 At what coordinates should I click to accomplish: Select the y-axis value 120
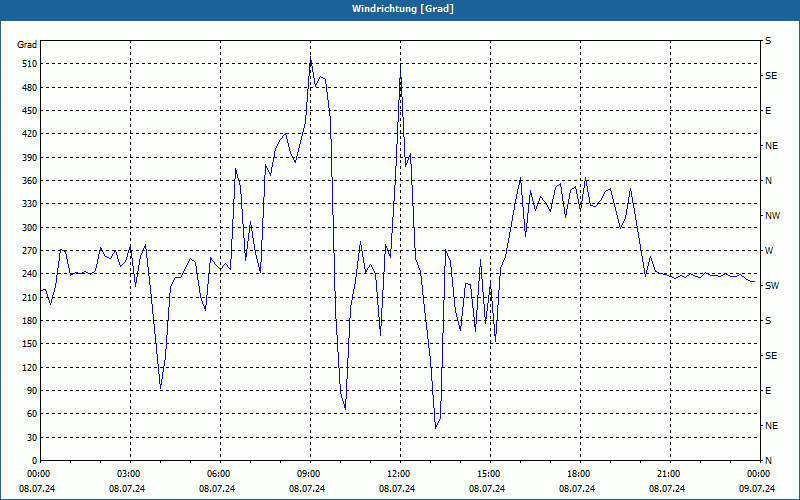click(30, 367)
